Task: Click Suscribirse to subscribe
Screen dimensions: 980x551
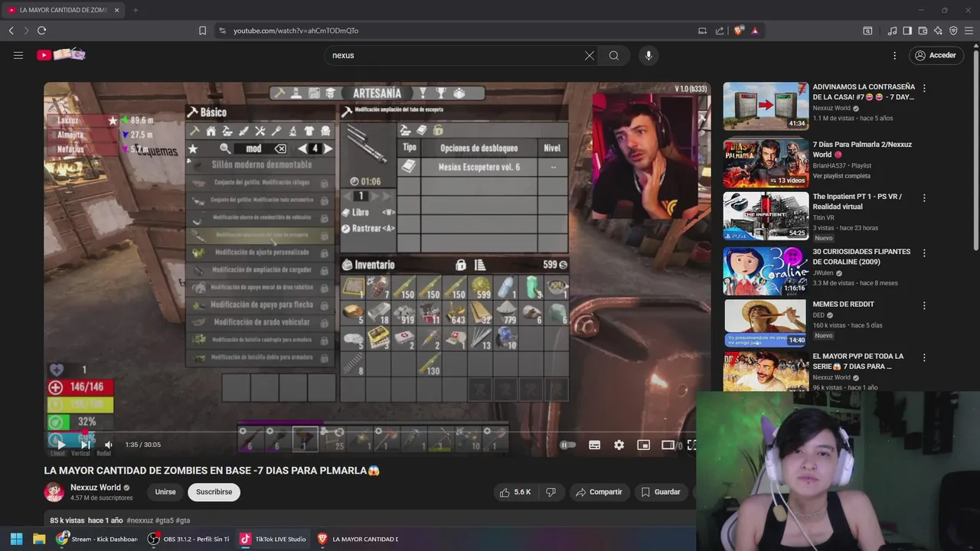Action: [x=214, y=492]
